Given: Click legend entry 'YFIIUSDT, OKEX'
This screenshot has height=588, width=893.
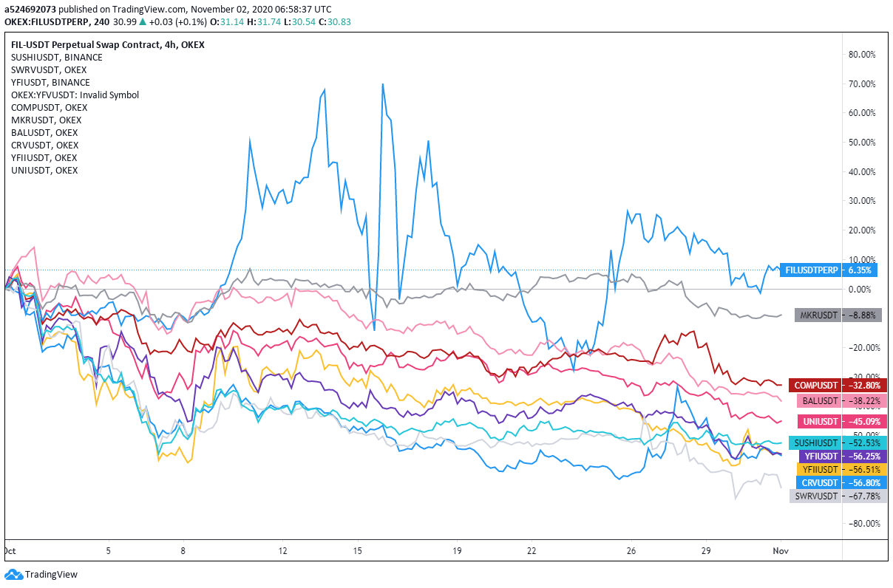Looking at the screenshot, I should pos(44,158).
